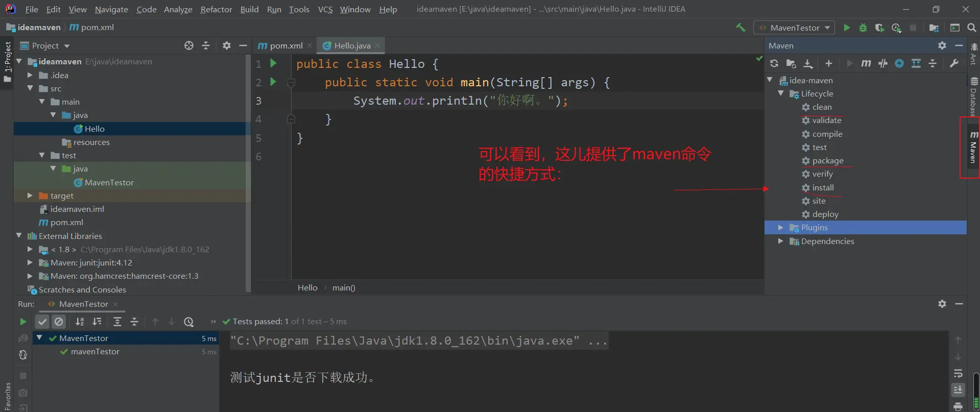Start debugging with the bug icon
The image size is (980, 412).
[863, 28]
